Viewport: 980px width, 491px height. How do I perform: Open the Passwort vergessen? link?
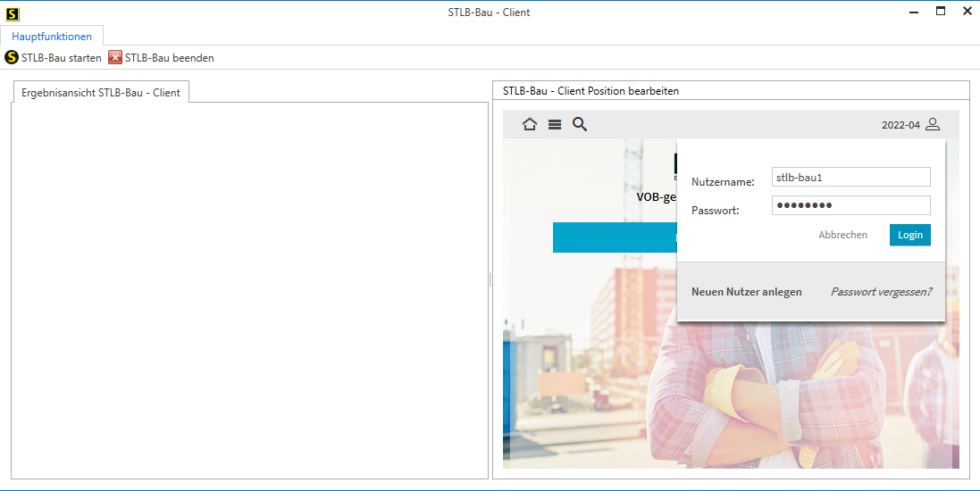click(x=881, y=292)
